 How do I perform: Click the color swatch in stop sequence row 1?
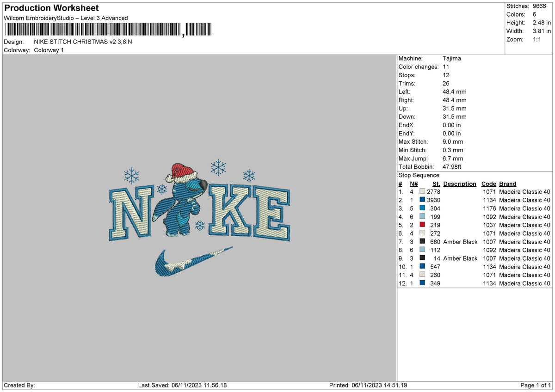click(422, 192)
